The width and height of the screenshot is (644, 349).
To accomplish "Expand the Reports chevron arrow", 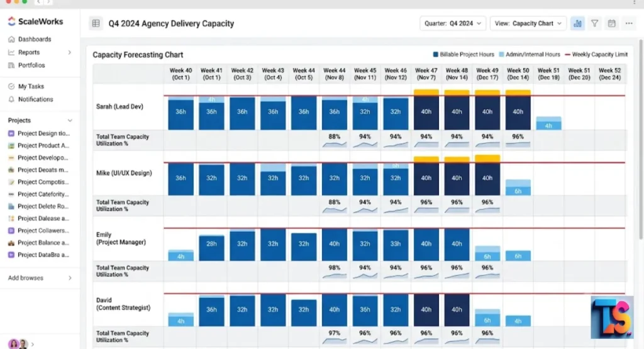I will tap(69, 53).
